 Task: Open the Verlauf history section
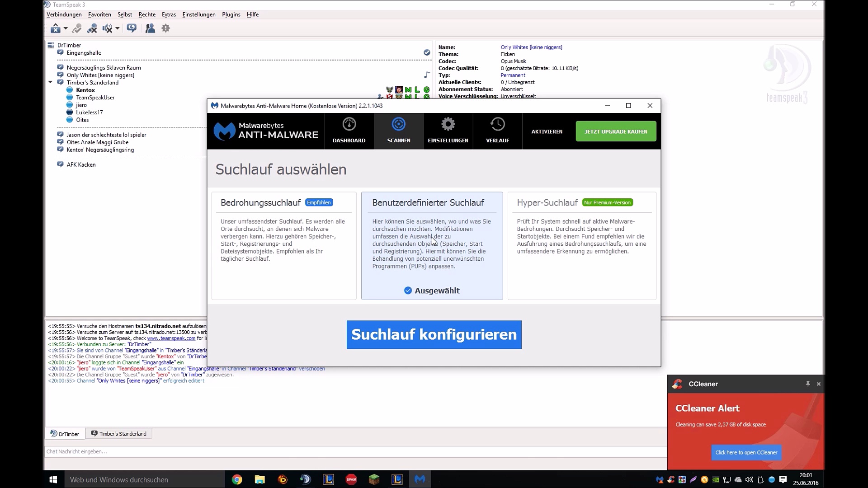[x=497, y=131]
